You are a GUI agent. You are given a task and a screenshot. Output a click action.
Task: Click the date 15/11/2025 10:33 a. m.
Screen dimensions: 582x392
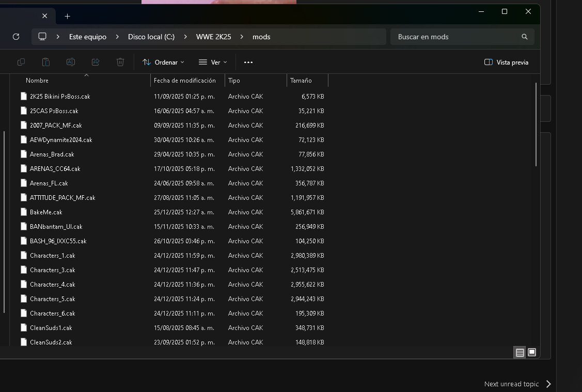[x=184, y=226]
